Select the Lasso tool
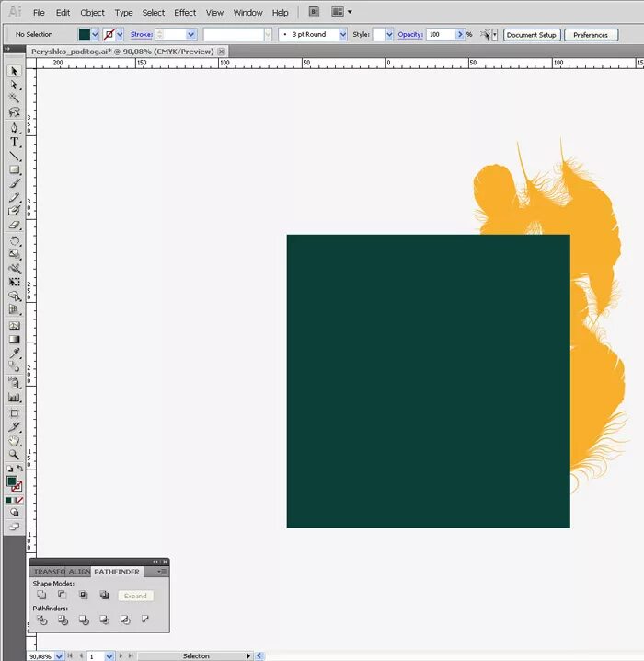644x661 pixels. [x=14, y=112]
